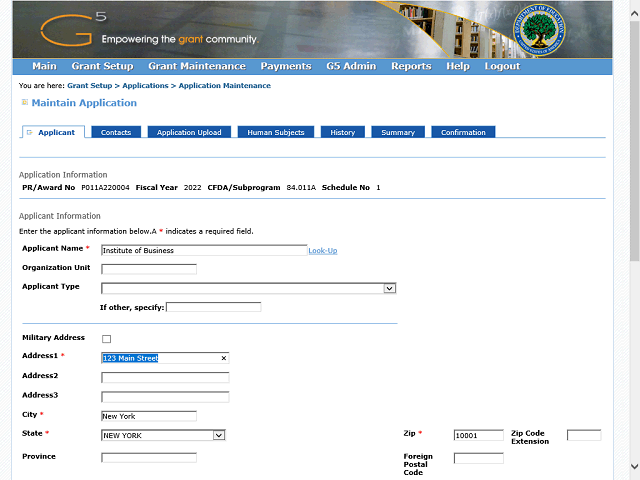Switch to the Contacts tab
640x480 pixels.
click(x=116, y=132)
